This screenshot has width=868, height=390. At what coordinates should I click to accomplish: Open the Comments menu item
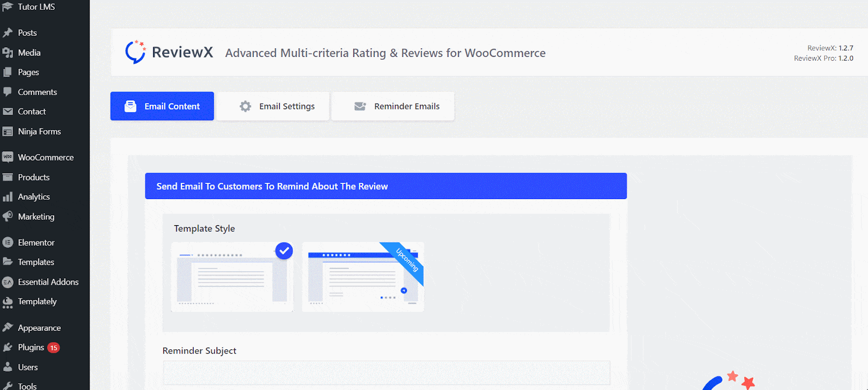click(37, 92)
